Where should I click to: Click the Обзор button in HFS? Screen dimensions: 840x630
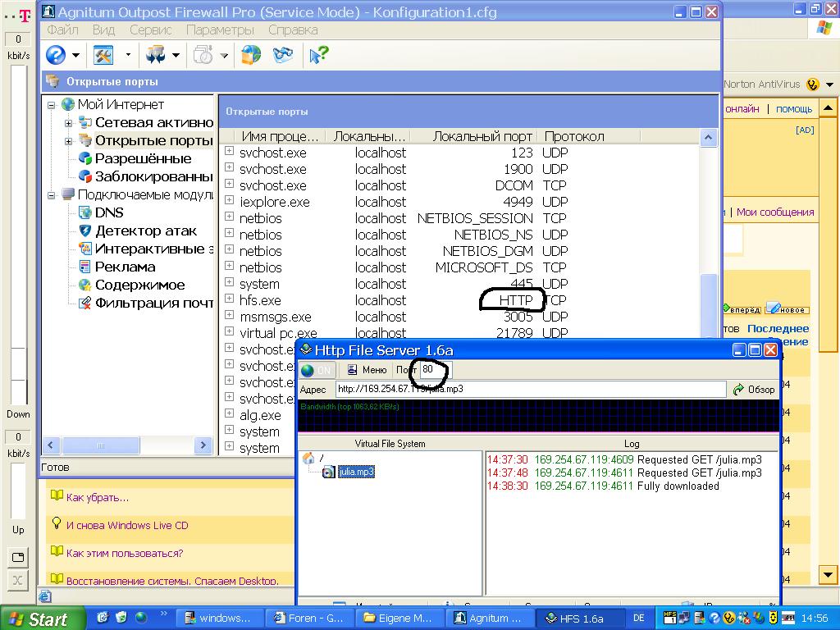(x=754, y=390)
